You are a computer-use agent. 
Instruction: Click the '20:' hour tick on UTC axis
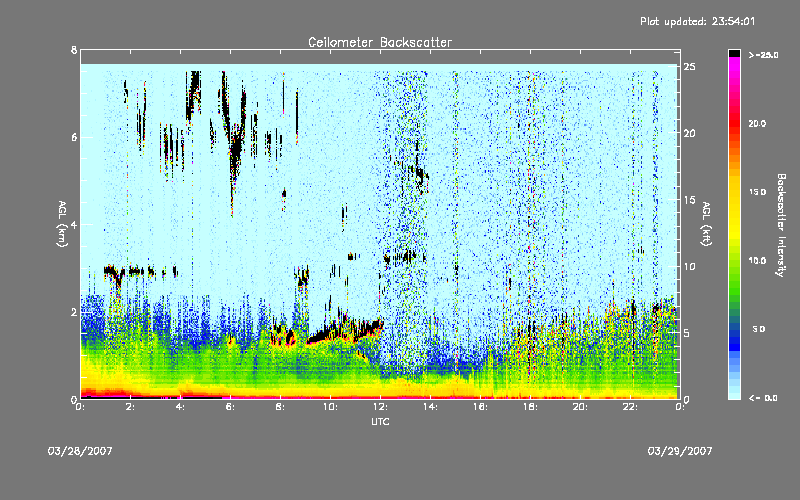581,407
